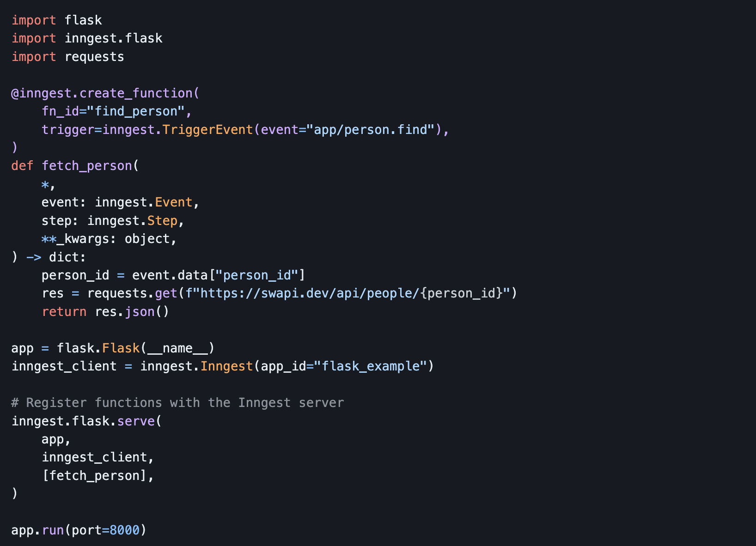Click the 'import requests' line
The height and width of the screenshot is (546, 756).
(x=67, y=57)
